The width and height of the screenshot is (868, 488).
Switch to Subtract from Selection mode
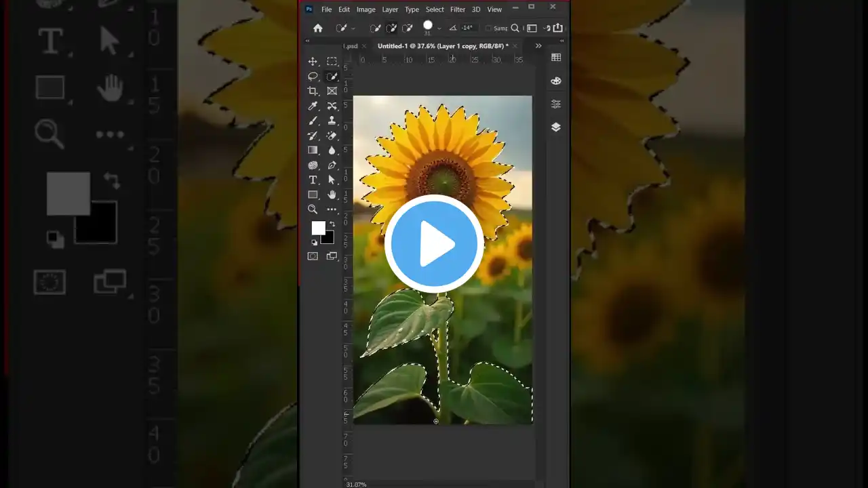pyautogui.click(x=406, y=28)
